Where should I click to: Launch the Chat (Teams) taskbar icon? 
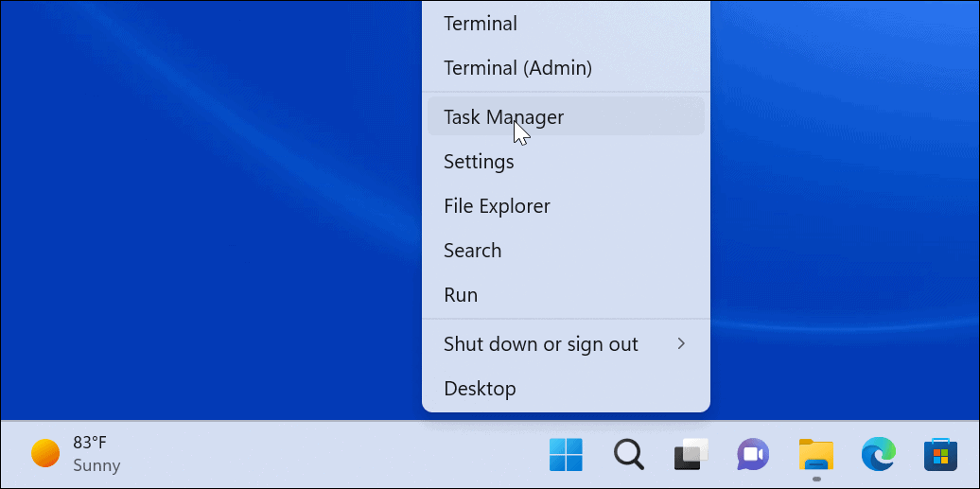coord(753,455)
